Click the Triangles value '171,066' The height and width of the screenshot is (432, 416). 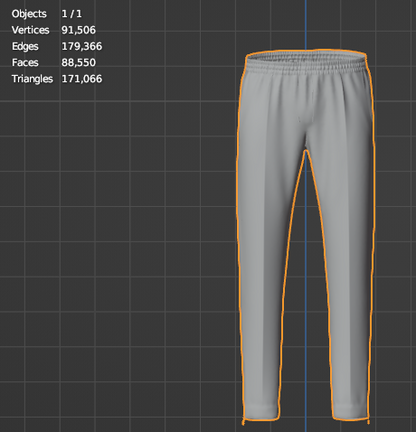coord(82,79)
